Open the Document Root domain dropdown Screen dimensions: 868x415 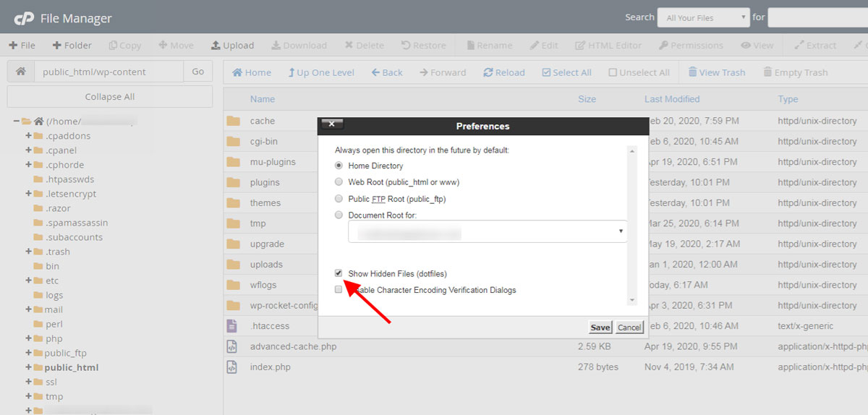488,231
